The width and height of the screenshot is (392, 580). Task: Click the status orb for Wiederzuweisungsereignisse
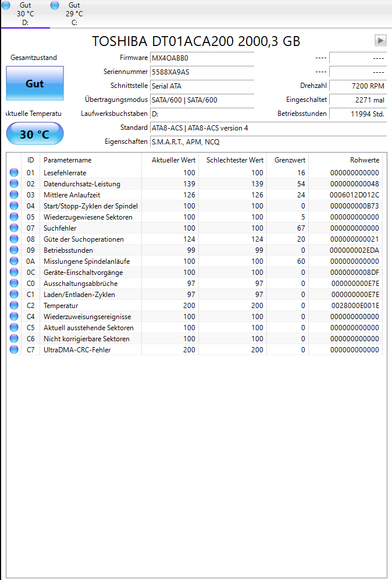click(x=14, y=317)
